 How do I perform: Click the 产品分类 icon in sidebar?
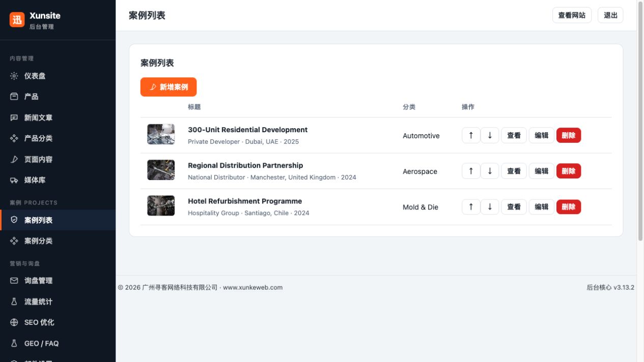pyautogui.click(x=14, y=138)
